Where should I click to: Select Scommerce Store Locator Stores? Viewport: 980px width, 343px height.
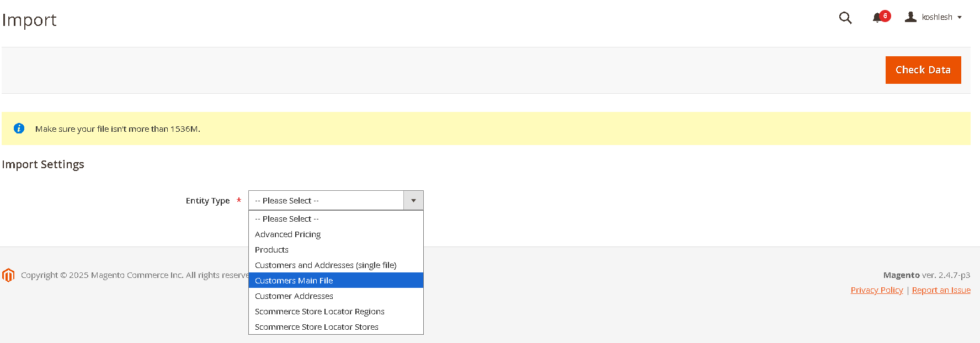(317, 327)
